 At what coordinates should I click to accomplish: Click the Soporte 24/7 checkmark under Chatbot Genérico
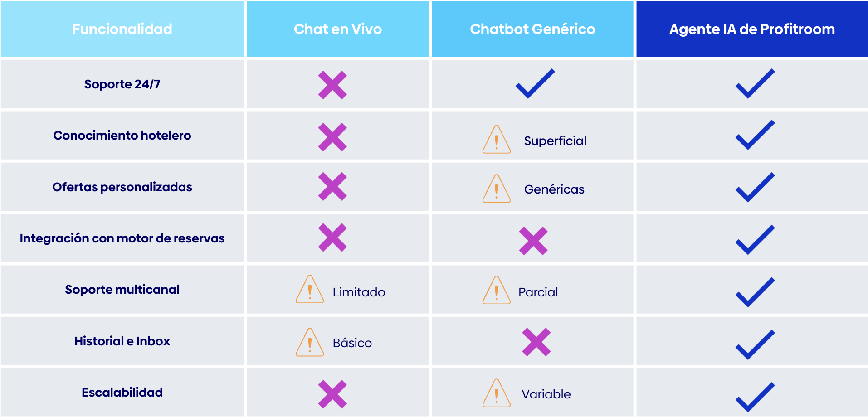click(x=535, y=84)
